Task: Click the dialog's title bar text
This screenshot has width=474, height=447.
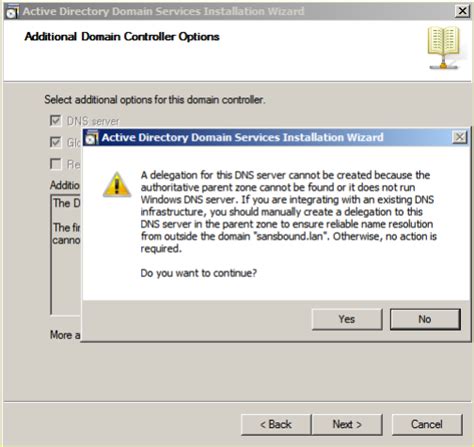Action: 242,137
